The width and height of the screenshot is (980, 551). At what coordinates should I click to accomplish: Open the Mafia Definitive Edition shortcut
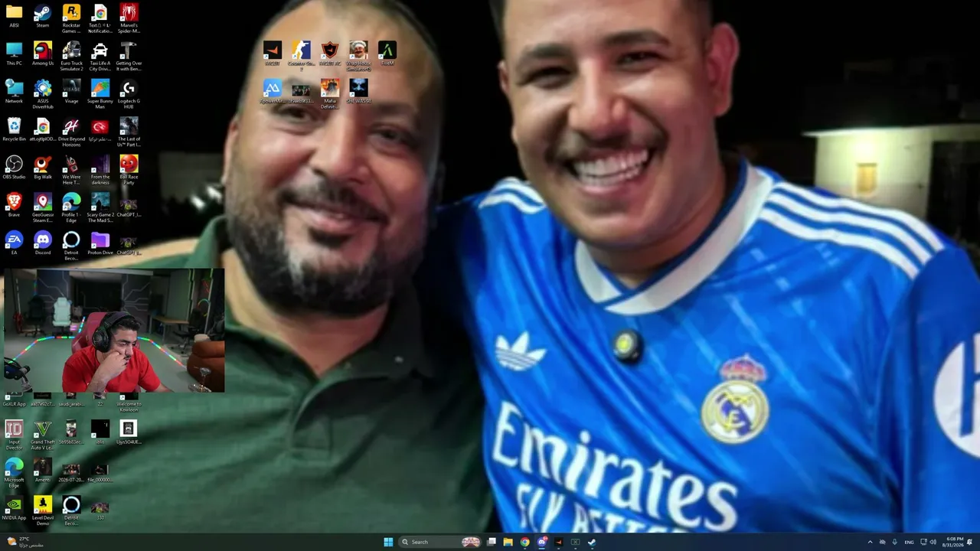pos(330,93)
